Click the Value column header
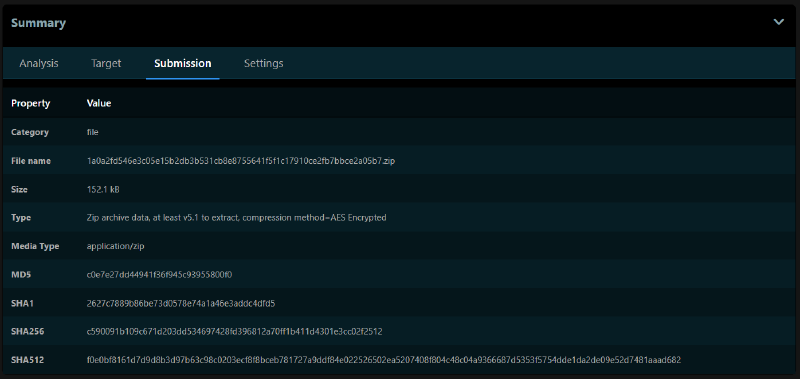The image size is (800, 379). [x=99, y=103]
